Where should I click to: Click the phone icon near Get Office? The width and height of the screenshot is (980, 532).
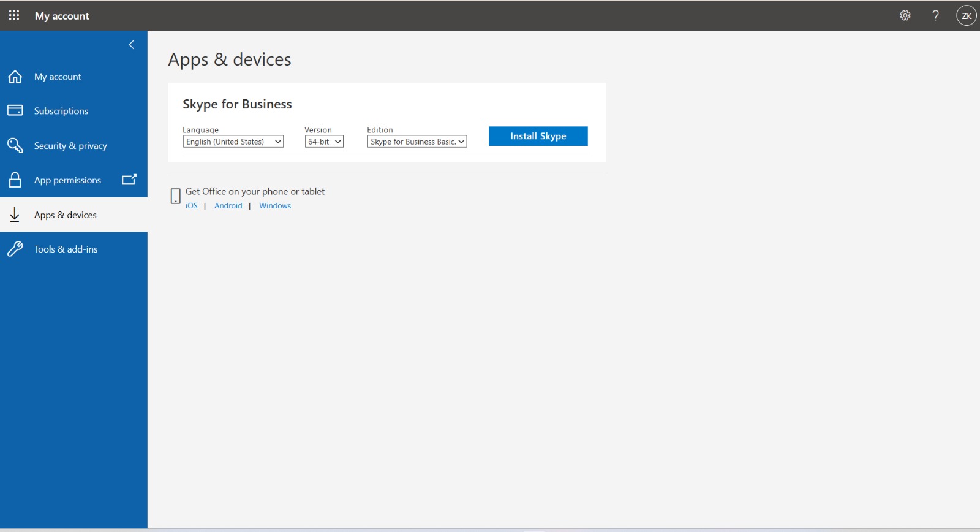point(175,196)
